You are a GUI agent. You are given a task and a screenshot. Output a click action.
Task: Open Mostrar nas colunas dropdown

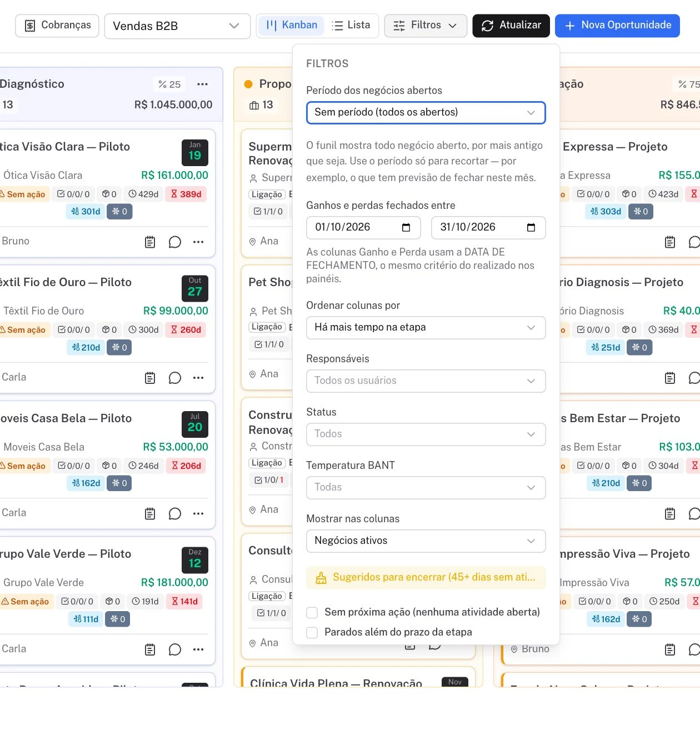[x=426, y=541]
